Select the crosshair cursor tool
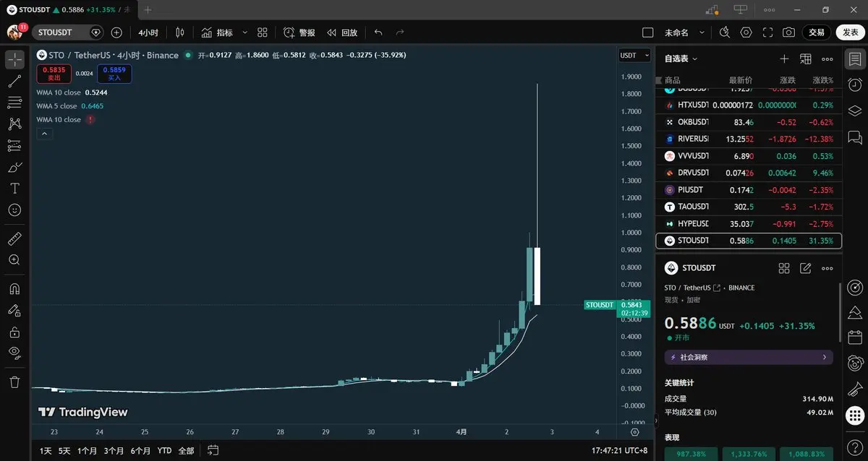The image size is (868, 461). pyautogui.click(x=14, y=59)
